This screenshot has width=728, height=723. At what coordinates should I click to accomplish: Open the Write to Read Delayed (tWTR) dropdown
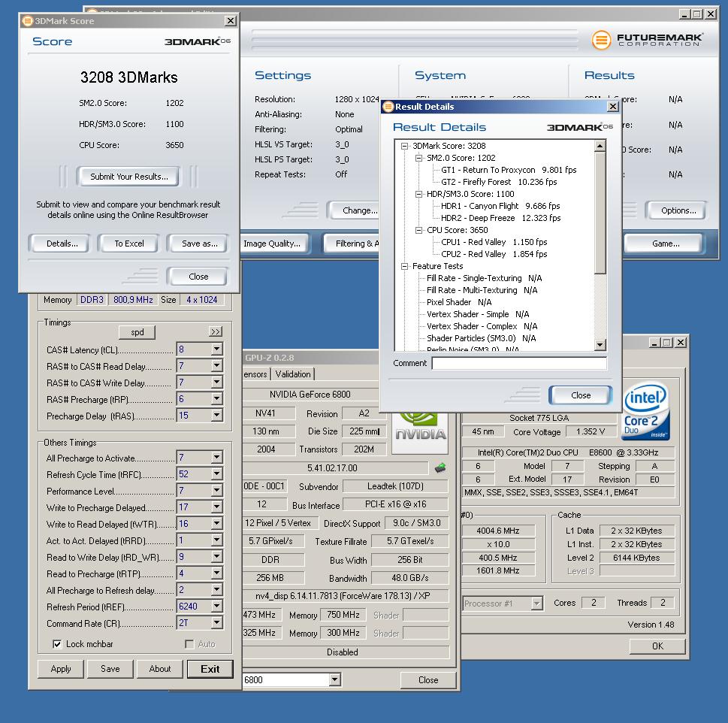point(217,523)
